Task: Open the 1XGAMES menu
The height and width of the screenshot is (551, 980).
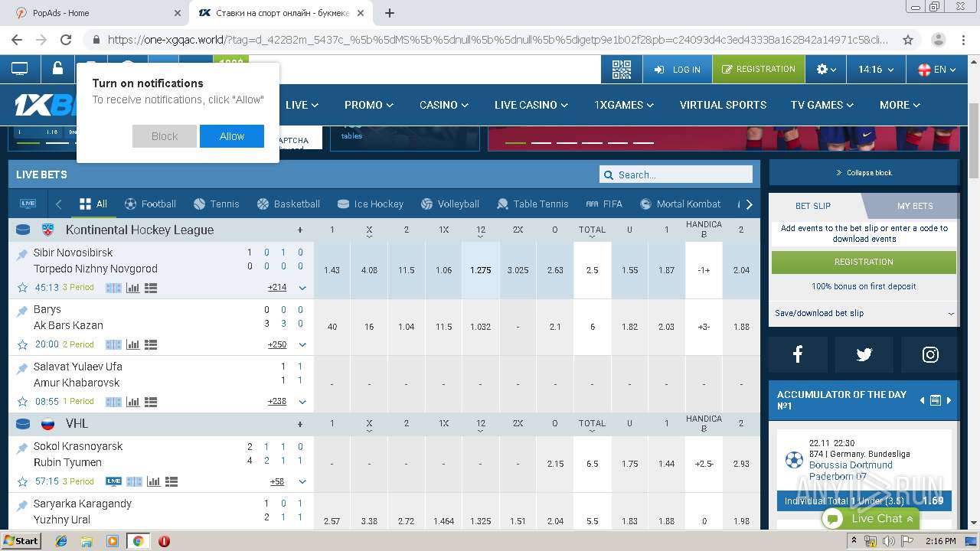Action: click(624, 105)
